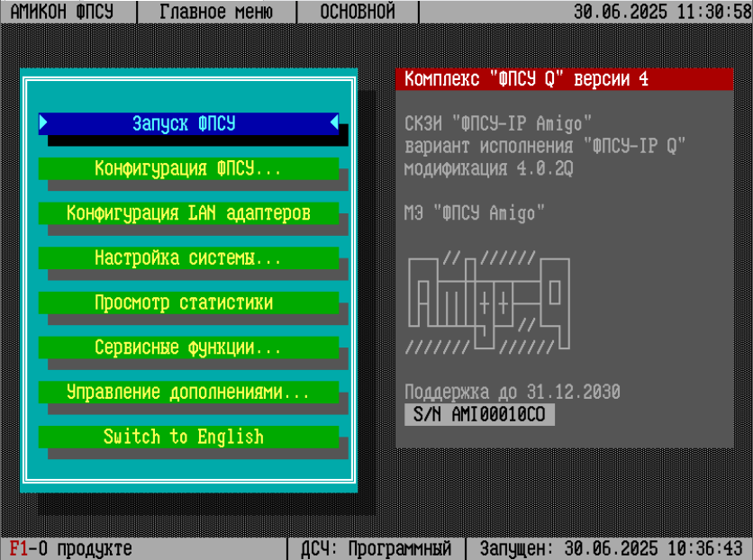Click the ОСНОВНОЙ mode indicator
This screenshot has height=560, width=753.
(358, 12)
